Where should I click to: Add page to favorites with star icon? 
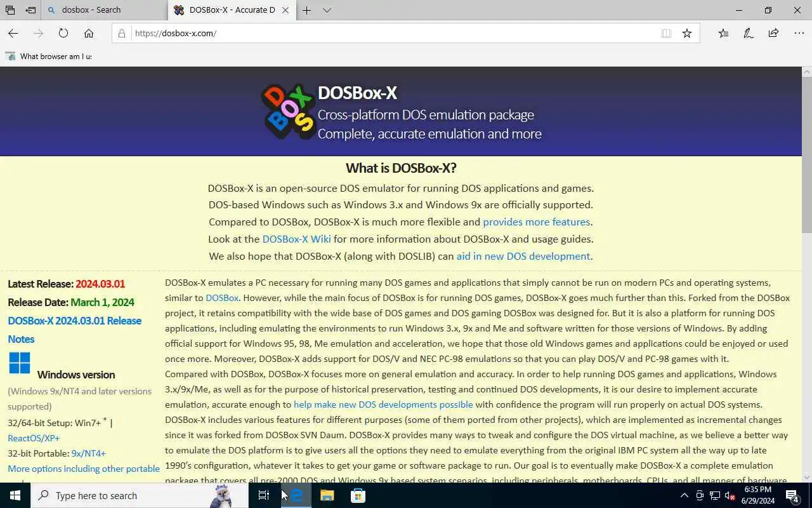(x=687, y=33)
